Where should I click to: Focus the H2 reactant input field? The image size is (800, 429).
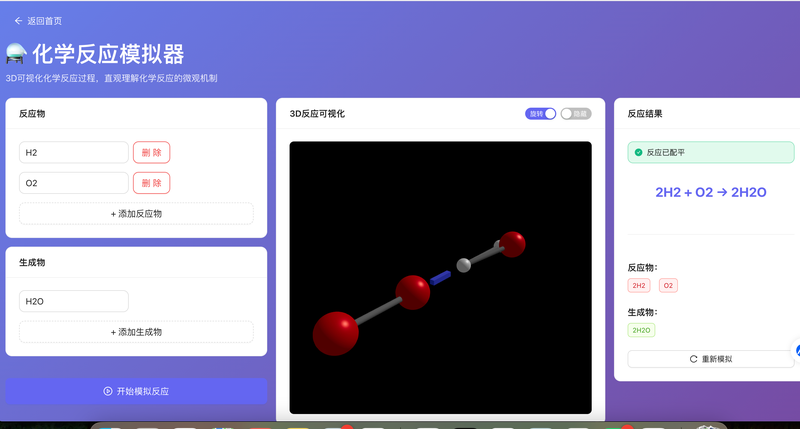click(74, 153)
